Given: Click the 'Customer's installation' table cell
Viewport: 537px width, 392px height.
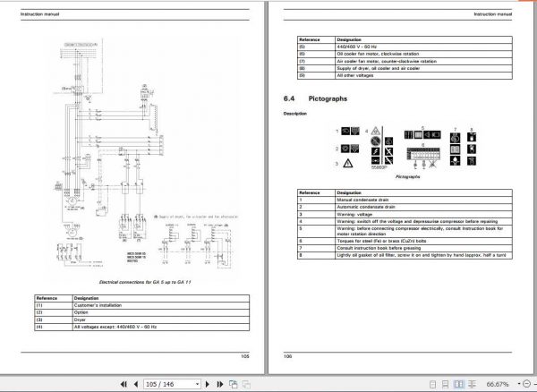Looking at the screenshot, I should point(161,305).
